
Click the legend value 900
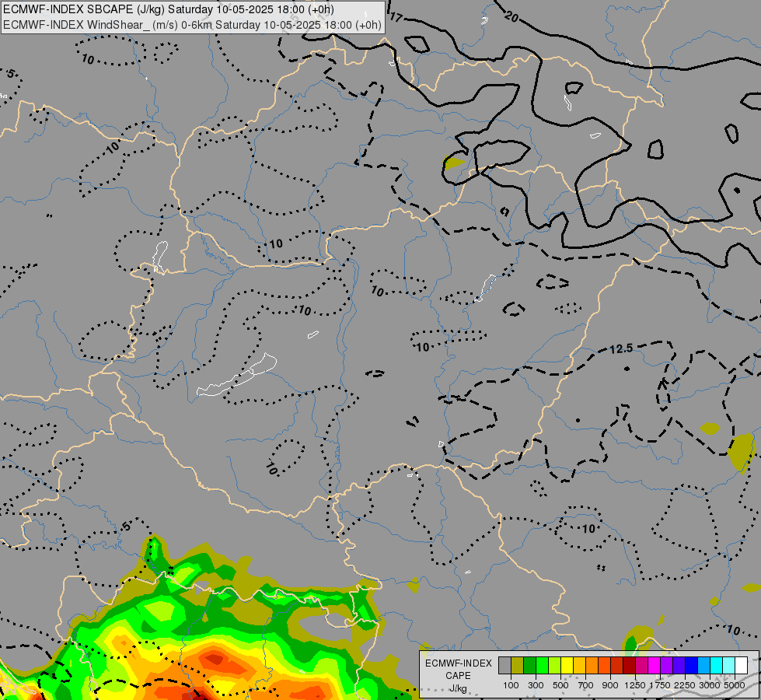pos(610,685)
